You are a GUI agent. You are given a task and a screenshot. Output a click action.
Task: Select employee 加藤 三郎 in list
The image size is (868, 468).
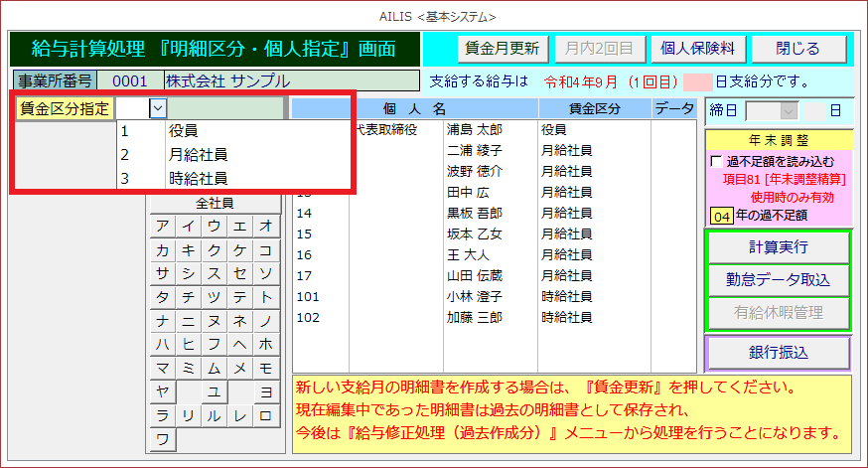point(475,318)
